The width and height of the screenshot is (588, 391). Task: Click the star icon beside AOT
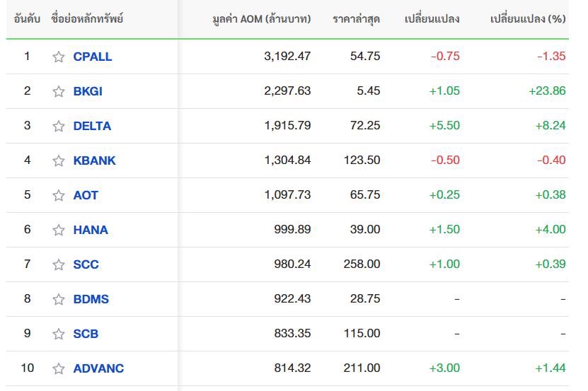(x=59, y=195)
